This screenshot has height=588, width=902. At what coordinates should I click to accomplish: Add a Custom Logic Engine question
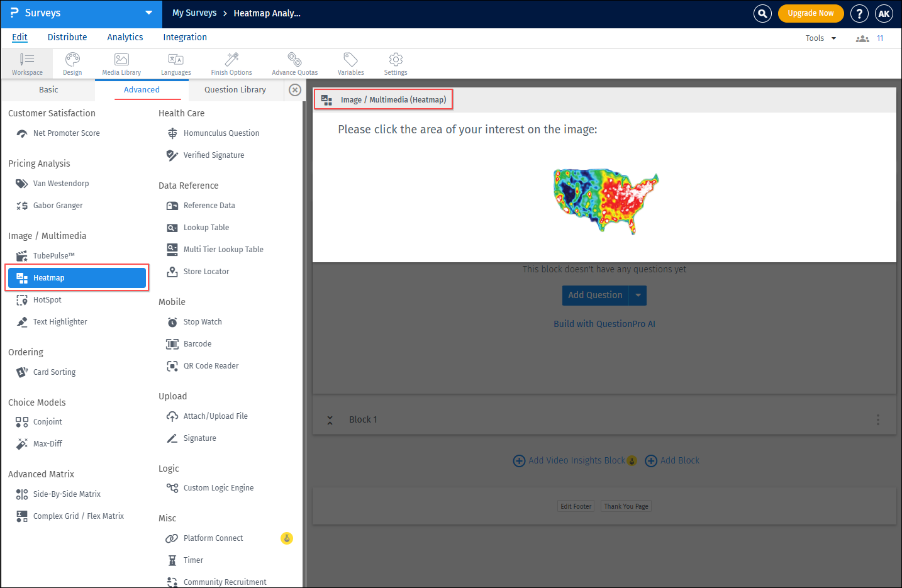[x=210, y=488]
